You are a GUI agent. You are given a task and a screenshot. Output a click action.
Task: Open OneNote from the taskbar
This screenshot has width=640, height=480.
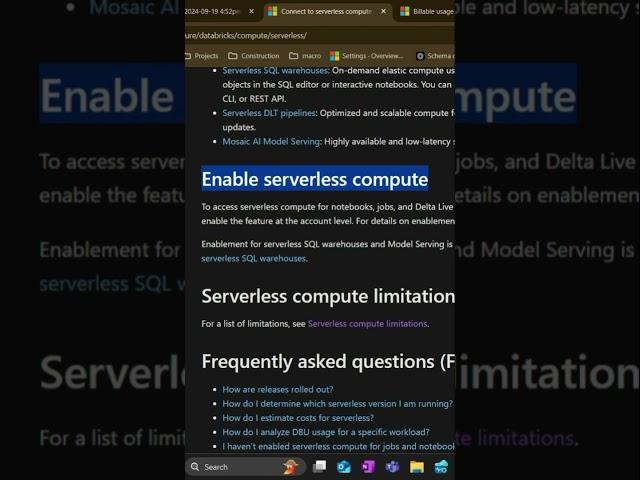pyautogui.click(x=368, y=467)
